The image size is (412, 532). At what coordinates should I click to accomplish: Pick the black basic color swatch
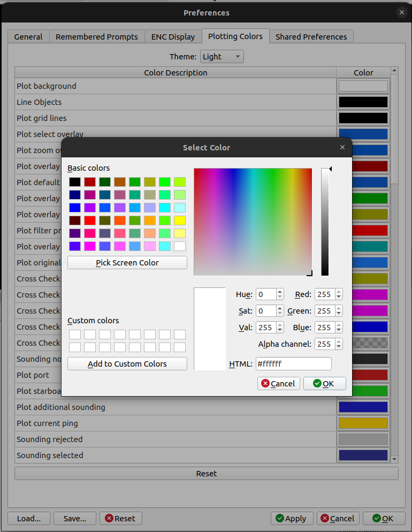tap(75, 182)
